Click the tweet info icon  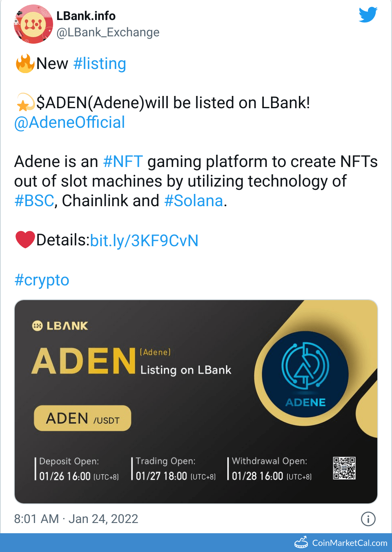tap(368, 519)
